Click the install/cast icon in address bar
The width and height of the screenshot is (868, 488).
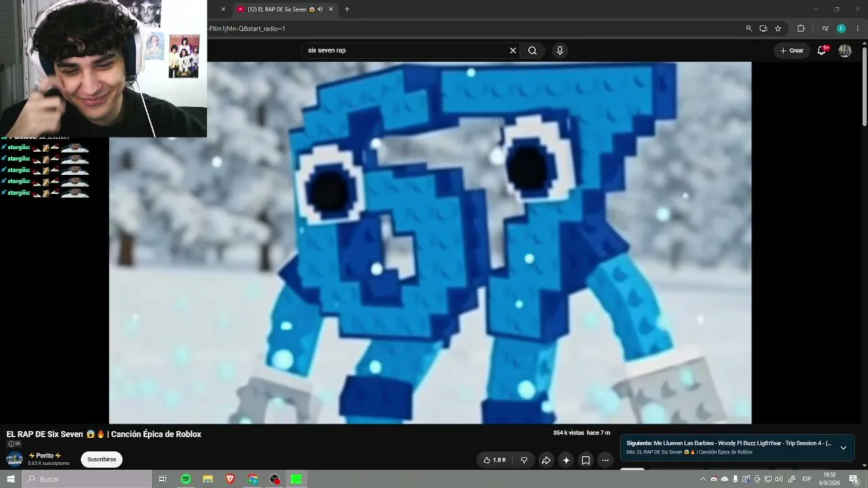[x=763, y=28]
